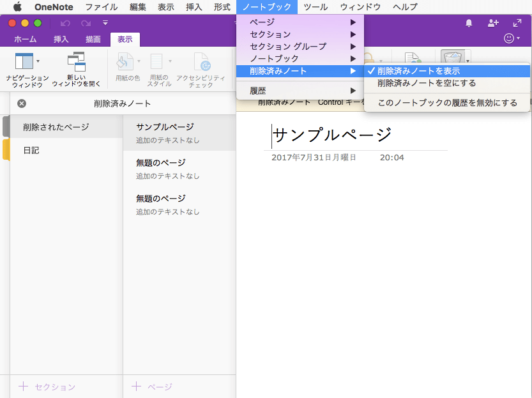Viewport: 532px width, 398px height.
Task: Open the 形式 menu
Action: click(222, 7)
